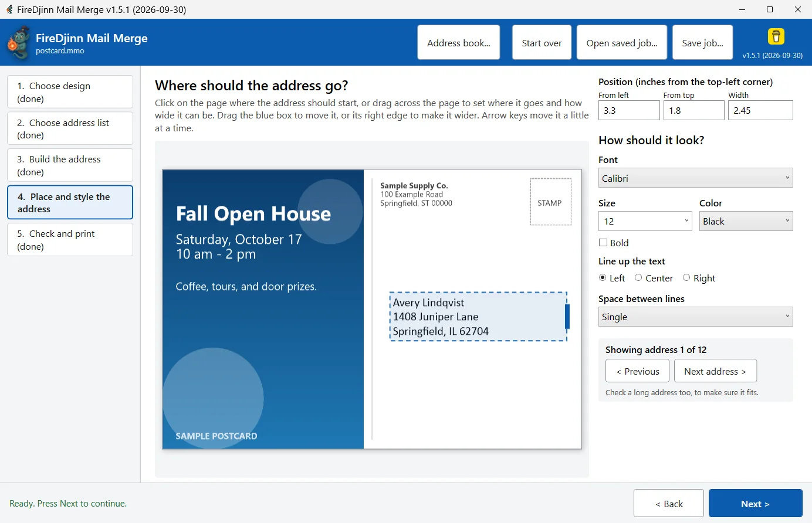Enable the Bold checkbox
This screenshot has width=812, height=523.
603,243
